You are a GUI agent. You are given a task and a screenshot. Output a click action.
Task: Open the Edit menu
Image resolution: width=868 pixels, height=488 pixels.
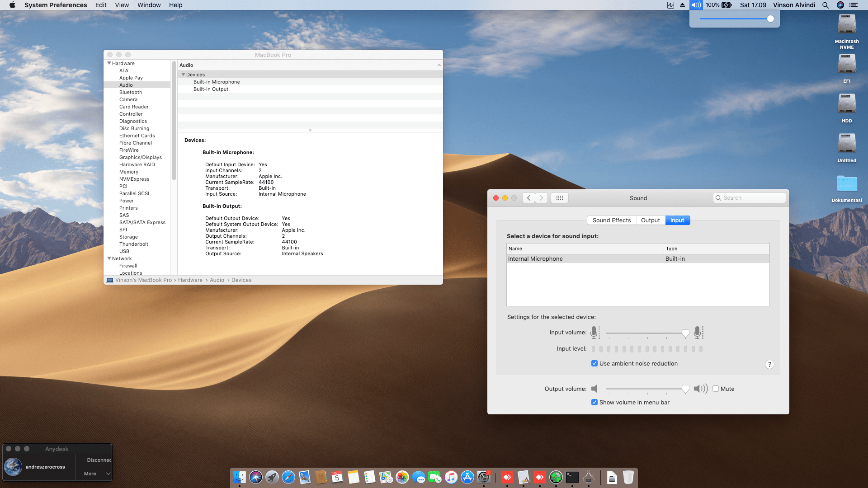click(101, 5)
